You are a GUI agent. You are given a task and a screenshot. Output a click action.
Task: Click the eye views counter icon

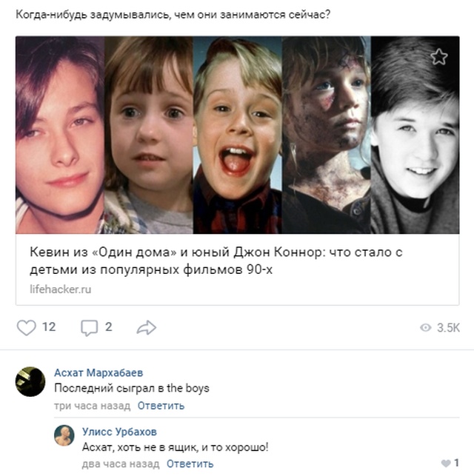(425, 328)
